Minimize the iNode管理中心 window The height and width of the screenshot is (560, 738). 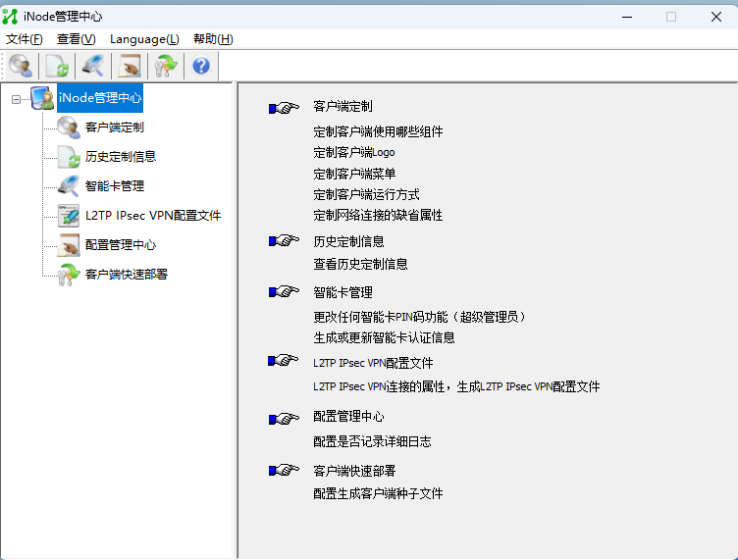(627, 17)
